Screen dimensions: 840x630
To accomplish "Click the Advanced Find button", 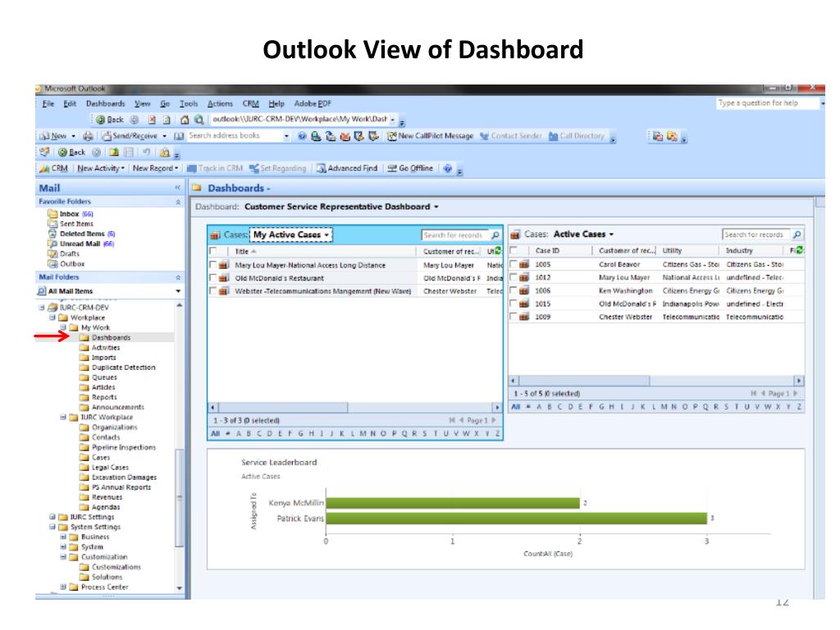I will pyautogui.click(x=347, y=168).
